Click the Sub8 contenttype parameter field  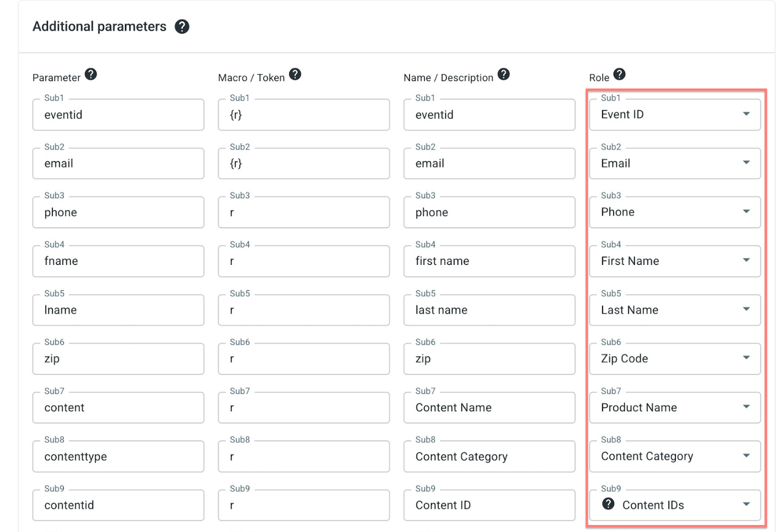coord(118,456)
